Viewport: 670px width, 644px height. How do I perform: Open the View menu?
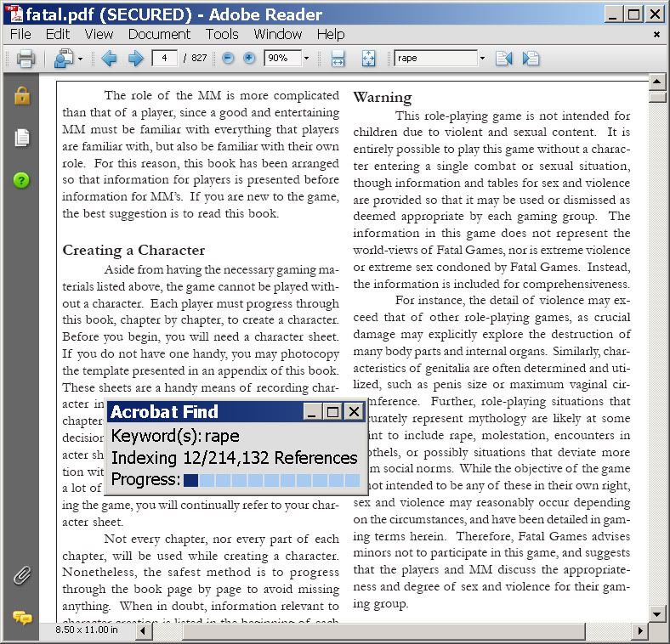99,34
